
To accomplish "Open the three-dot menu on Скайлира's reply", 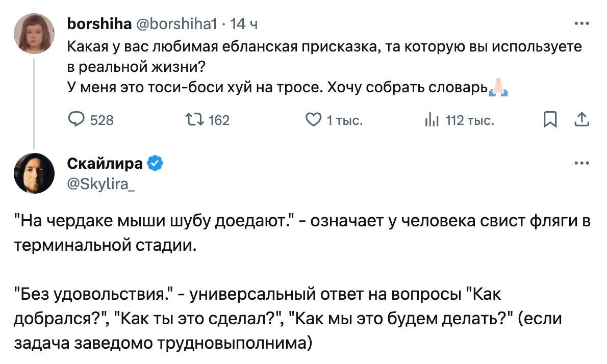I will point(581,164).
